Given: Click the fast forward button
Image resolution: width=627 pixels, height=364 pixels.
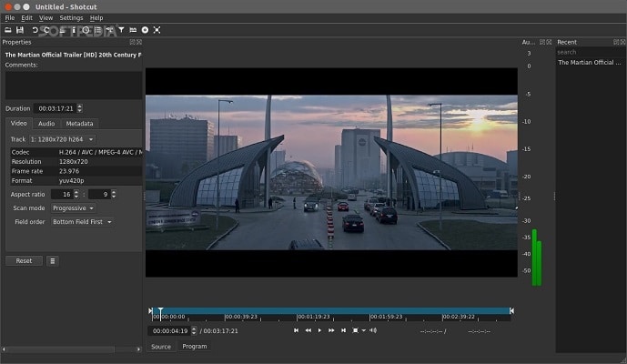Looking at the screenshot, I should point(331,330).
